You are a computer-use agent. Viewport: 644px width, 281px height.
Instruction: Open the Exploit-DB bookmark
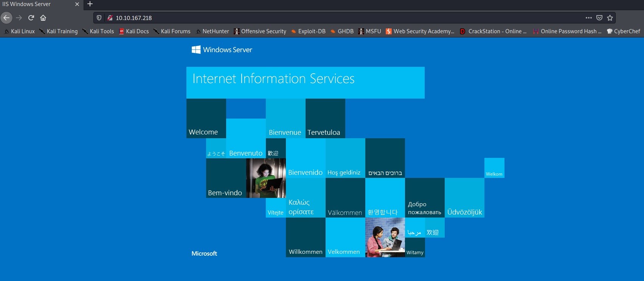click(x=308, y=31)
